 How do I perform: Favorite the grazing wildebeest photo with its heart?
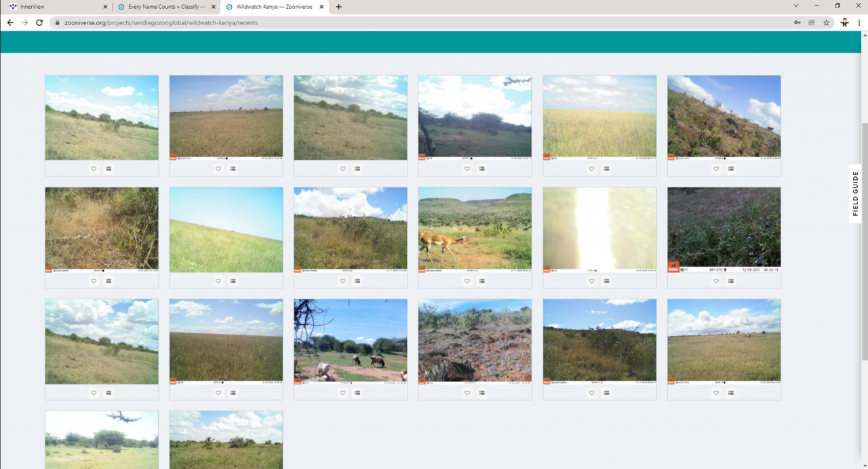(x=342, y=393)
